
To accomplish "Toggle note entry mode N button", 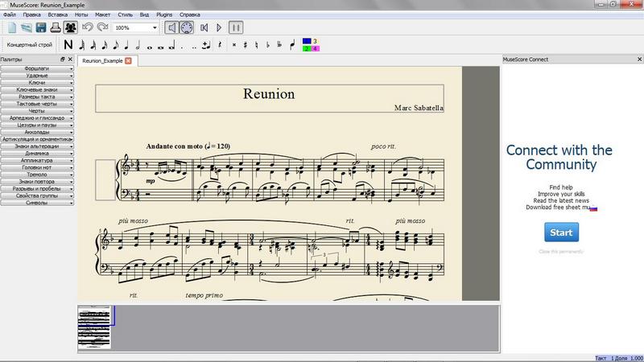I will [x=68, y=45].
